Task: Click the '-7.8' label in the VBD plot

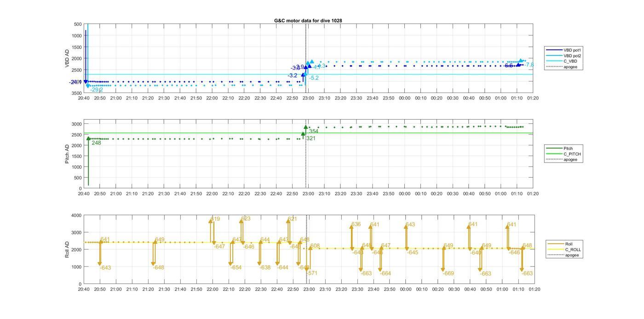Action: point(529,65)
